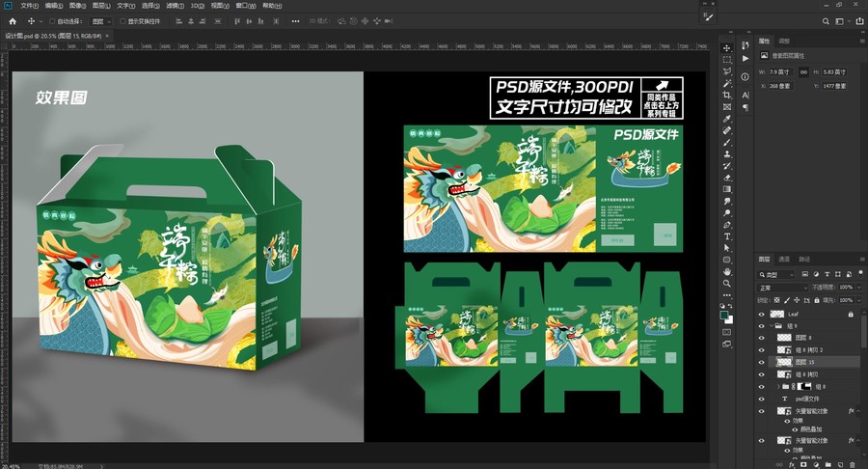Select the Frame tool
Image resolution: width=868 pixels, height=469 pixels.
tap(727, 107)
